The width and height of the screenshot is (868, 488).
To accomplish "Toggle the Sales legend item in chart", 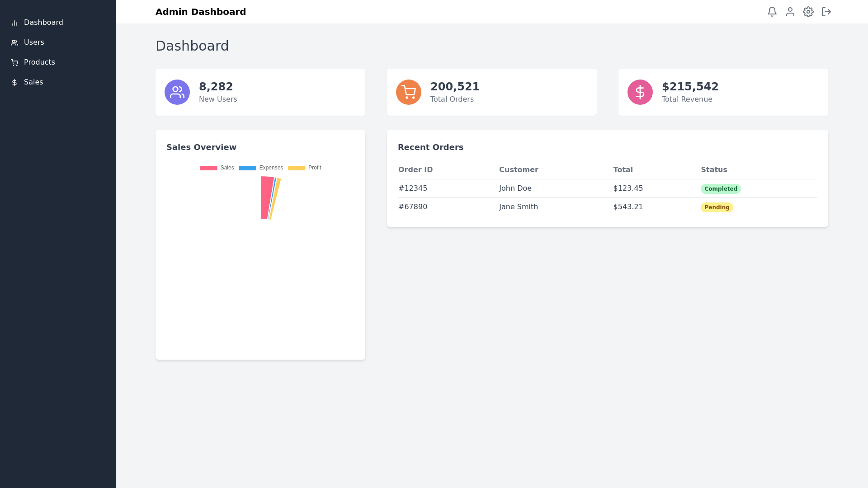I will click(217, 168).
